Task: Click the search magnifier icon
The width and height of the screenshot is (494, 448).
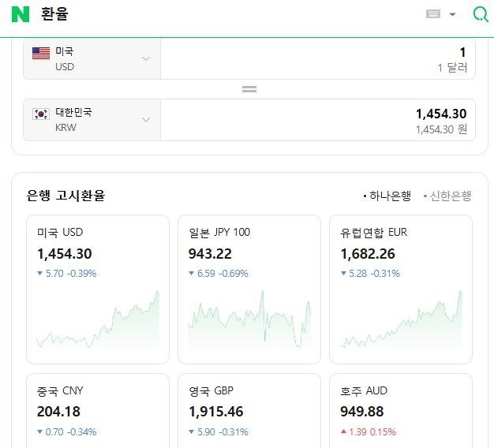Action: 480,14
